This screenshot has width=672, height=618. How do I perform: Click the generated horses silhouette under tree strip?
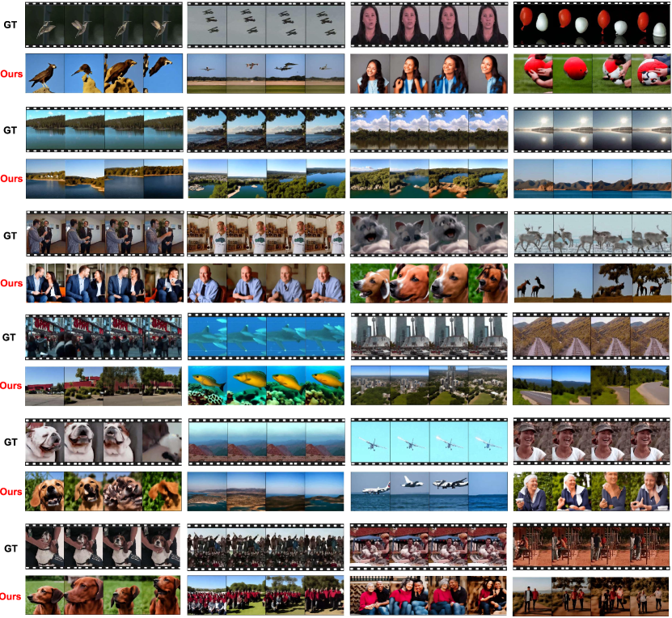pos(592,283)
